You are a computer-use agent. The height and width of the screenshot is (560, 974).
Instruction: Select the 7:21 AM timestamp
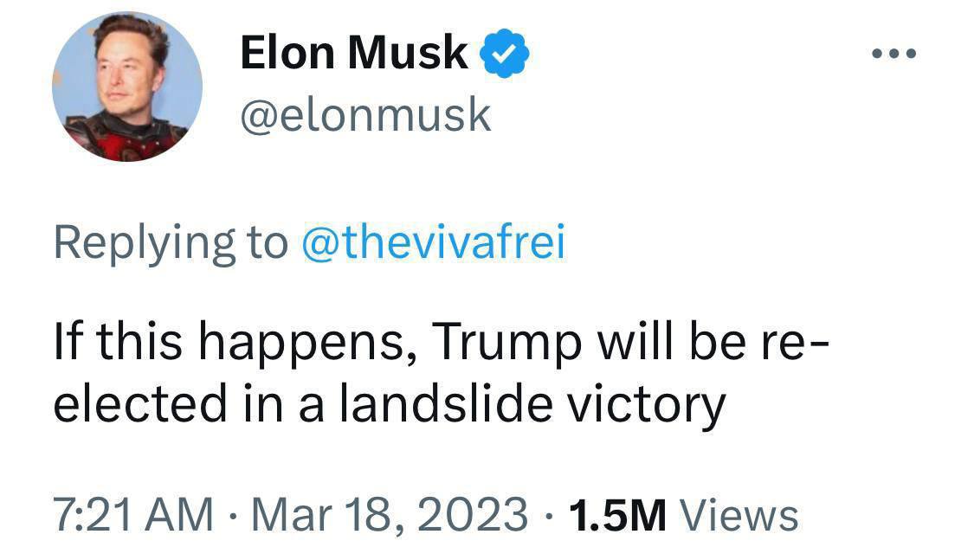[132, 514]
